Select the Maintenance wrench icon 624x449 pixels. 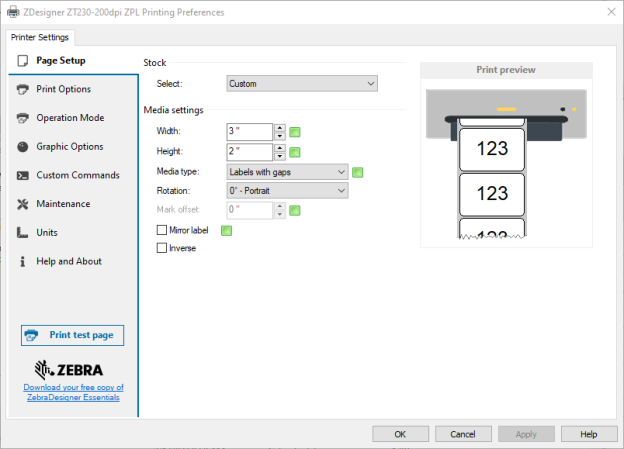(x=23, y=204)
